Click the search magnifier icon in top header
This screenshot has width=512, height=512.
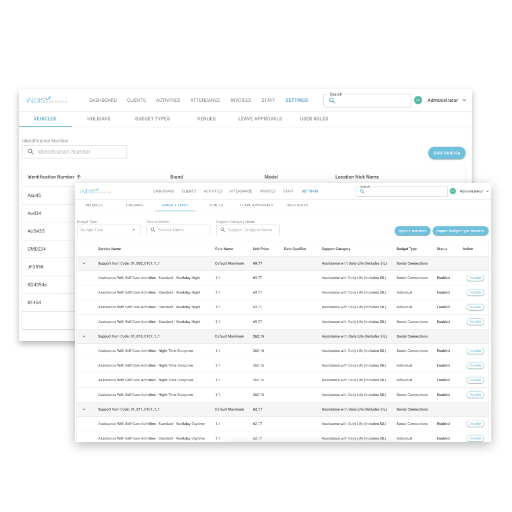[332, 100]
